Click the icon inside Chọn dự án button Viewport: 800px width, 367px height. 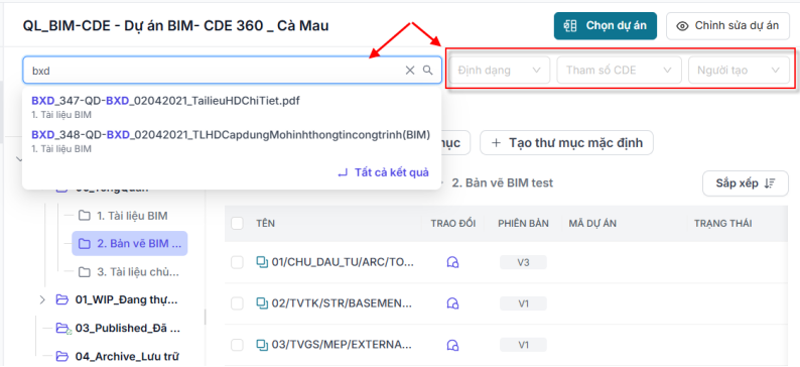[x=570, y=26]
